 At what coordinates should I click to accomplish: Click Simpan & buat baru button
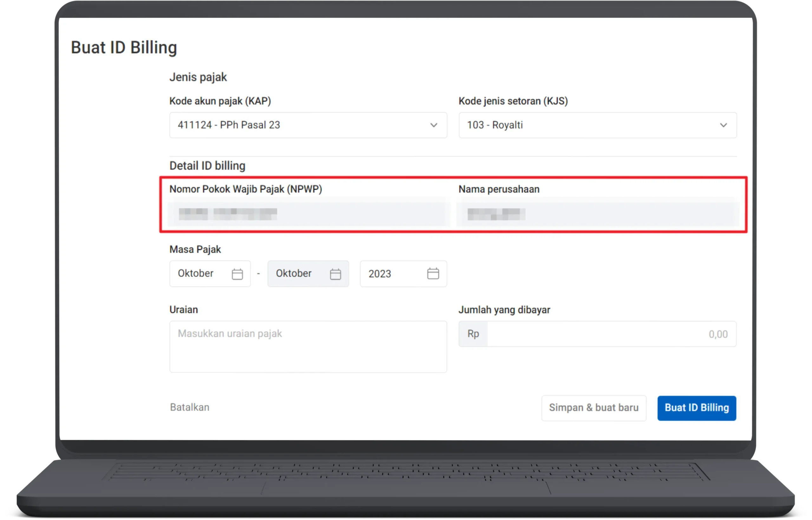click(x=593, y=408)
